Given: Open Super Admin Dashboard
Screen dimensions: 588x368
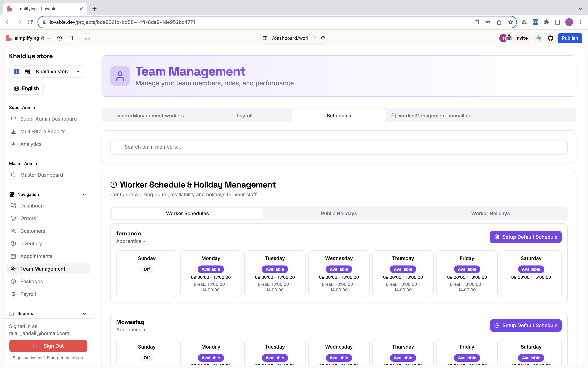Looking at the screenshot, I should point(48,119).
